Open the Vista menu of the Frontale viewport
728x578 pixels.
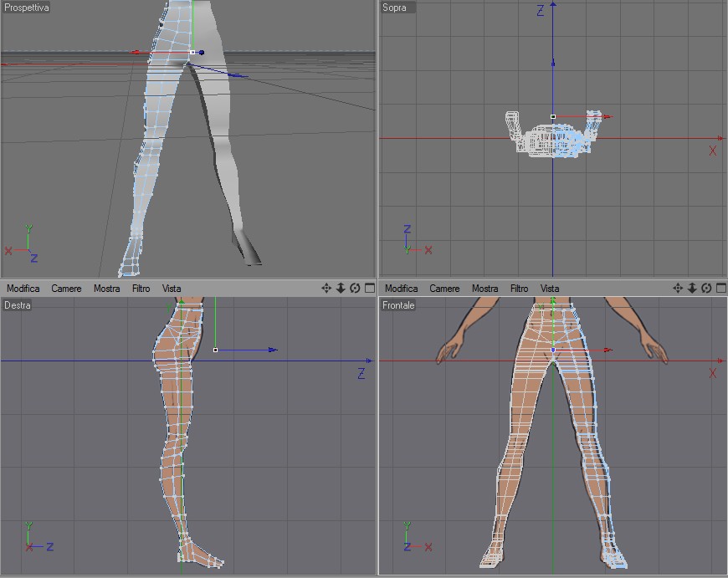click(x=550, y=289)
